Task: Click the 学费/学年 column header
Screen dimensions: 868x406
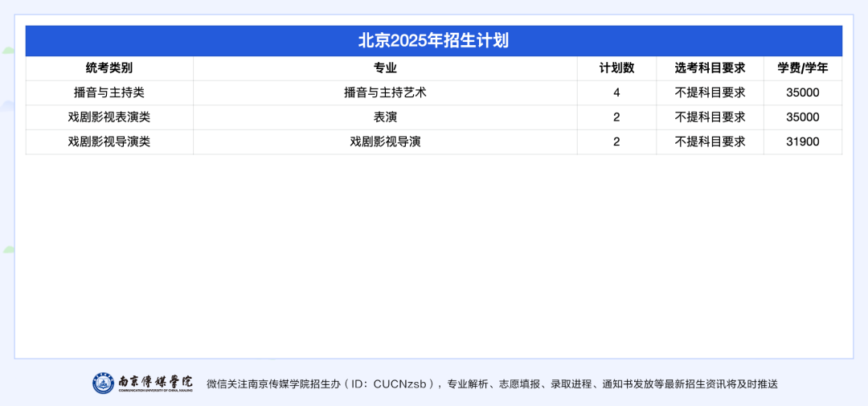Action: pyautogui.click(x=803, y=68)
